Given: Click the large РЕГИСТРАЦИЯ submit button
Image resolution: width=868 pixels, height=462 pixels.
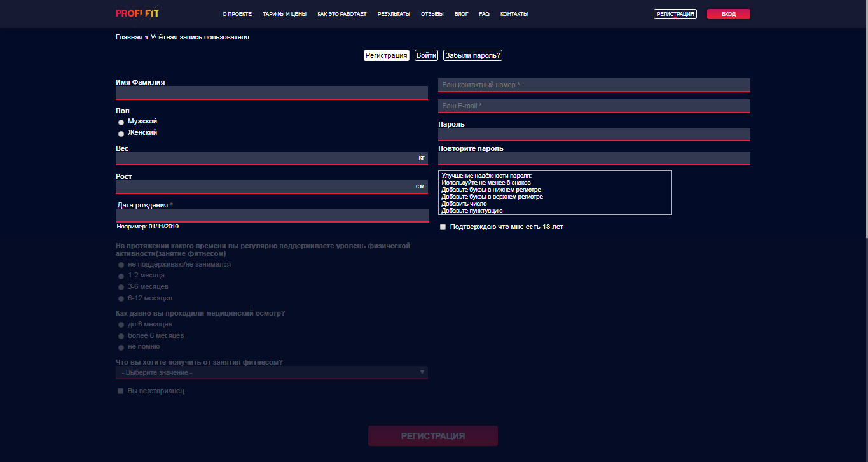Looking at the screenshot, I should (x=433, y=436).
